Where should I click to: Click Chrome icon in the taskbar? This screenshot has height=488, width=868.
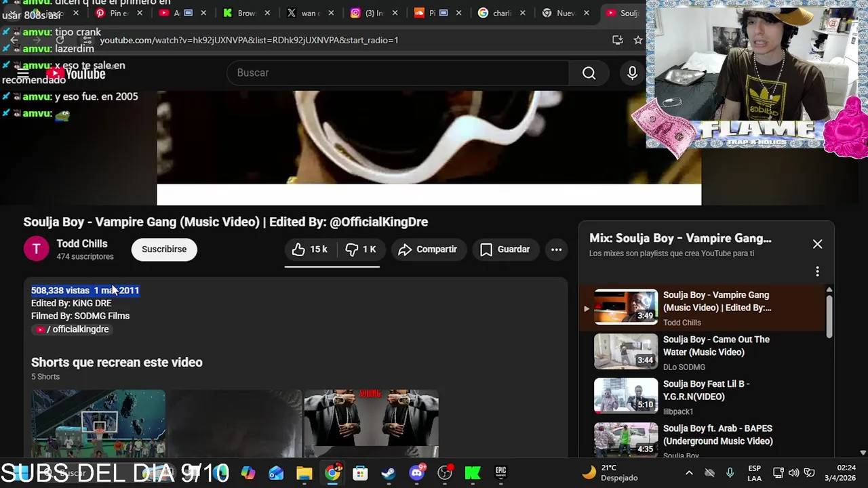pyautogui.click(x=332, y=472)
